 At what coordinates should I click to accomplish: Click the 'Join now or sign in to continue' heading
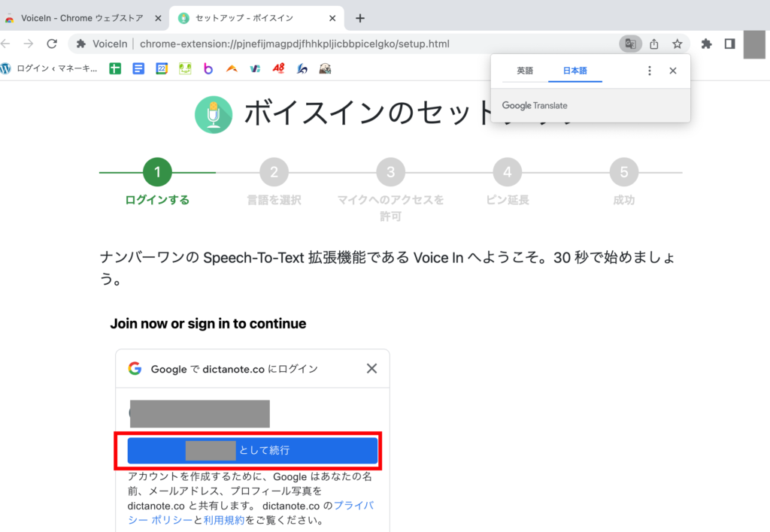click(x=208, y=324)
